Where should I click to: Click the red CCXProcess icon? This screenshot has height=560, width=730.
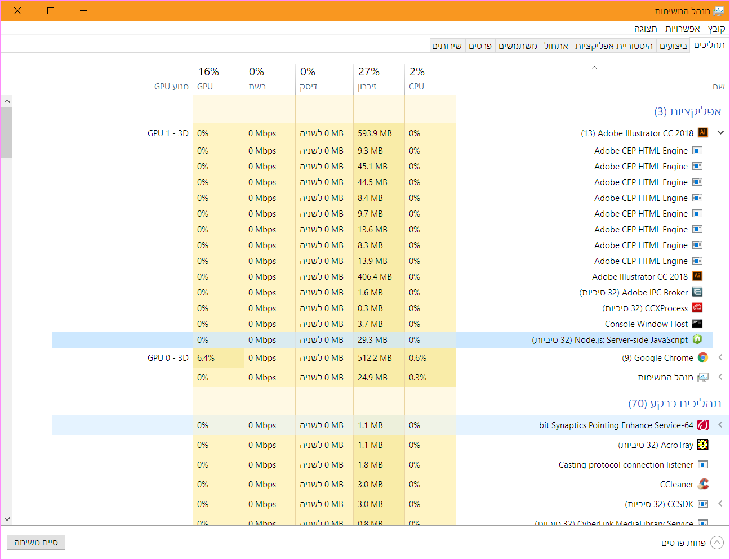[x=697, y=308]
